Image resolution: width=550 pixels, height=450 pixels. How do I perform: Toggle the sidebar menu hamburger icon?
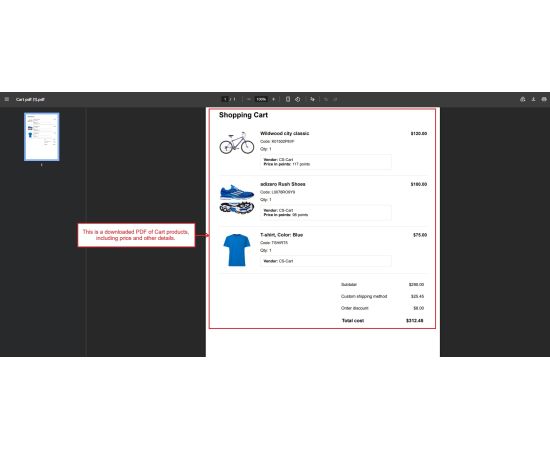click(7, 99)
